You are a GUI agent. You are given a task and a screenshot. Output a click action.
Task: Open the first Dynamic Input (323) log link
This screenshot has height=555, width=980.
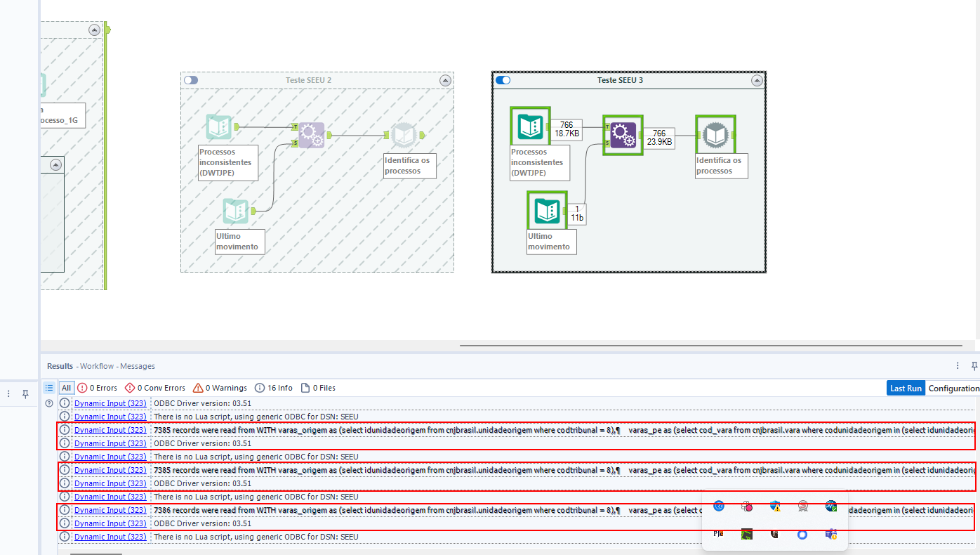pyautogui.click(x=110, y=403)
